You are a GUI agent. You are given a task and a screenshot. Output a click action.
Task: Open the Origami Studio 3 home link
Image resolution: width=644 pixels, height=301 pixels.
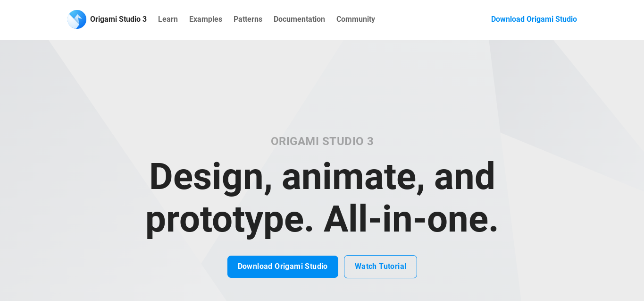[118, 19]
